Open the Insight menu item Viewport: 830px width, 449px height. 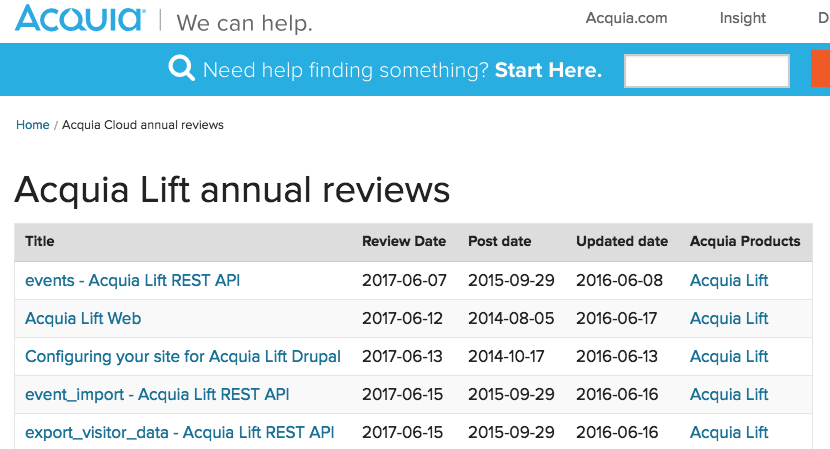pyautogui.click(x=742, y=18)
